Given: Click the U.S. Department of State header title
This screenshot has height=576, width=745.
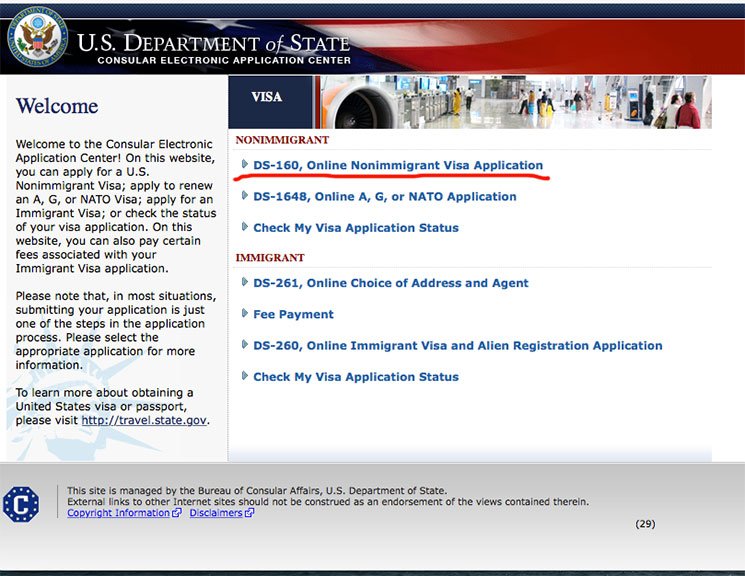Looking at the screenshot, I should (x=213, y=44).
